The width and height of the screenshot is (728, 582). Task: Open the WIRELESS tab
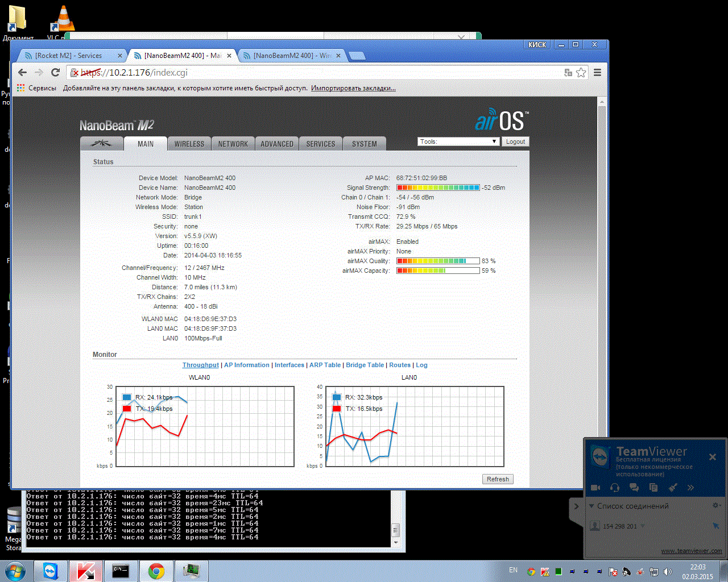[189, 144]
